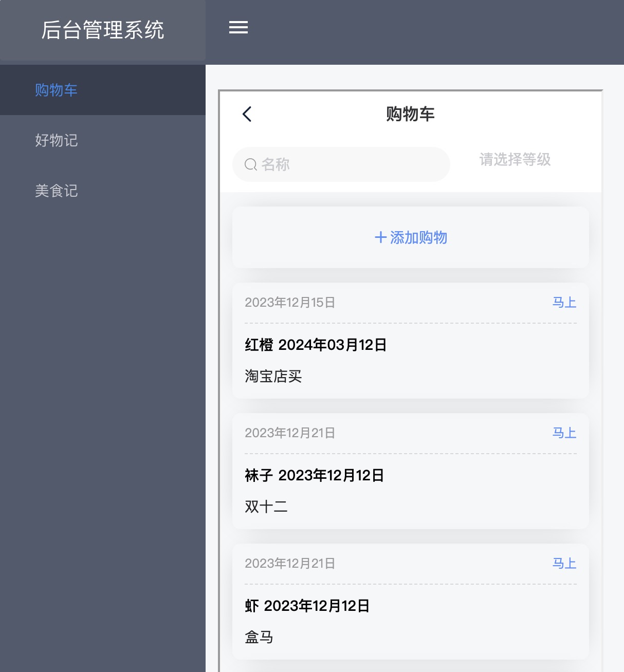The image size is (624, 672).
Task: Click 马上 on the 虾 card
Action: tap(564, 563)
